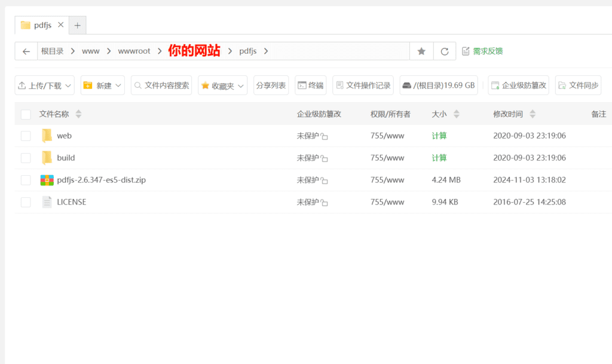This screenshot has width=612, height=364.
Task: Navigate to wwwroot via the breadcrumb
Action: pos(134,51)
